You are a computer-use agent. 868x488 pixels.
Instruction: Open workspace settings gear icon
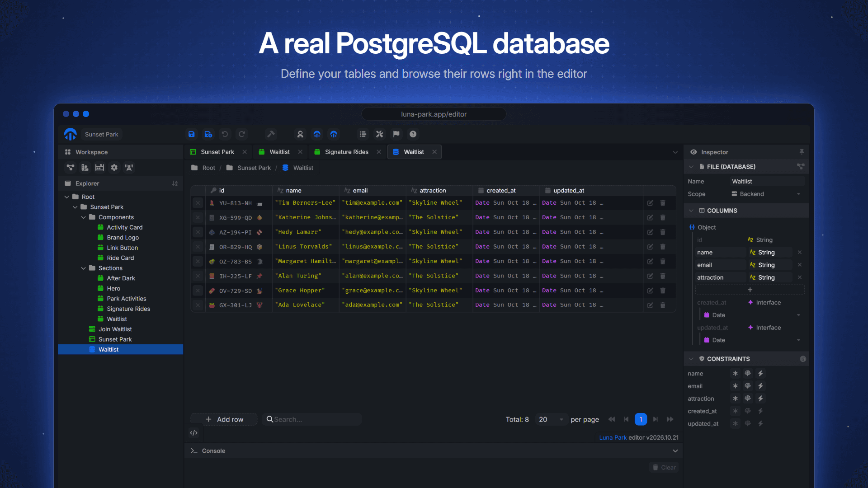click(x=114, y=168)
